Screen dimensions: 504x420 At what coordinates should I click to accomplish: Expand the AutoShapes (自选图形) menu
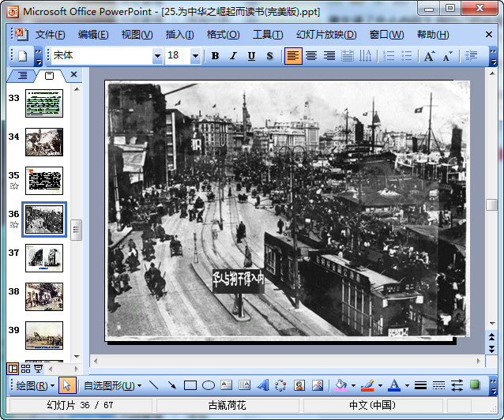[x=112, y=385]
